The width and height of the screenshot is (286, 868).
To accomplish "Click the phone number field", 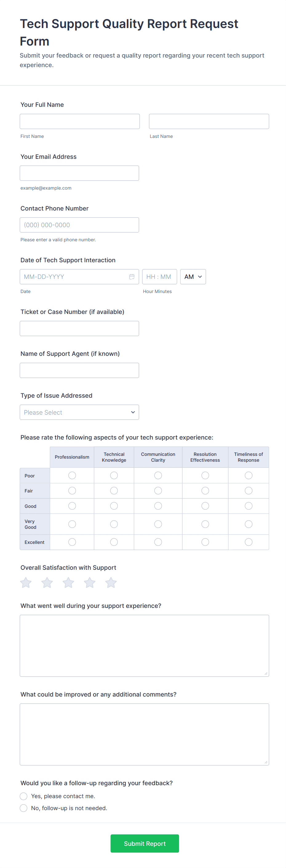I will 79,225.
